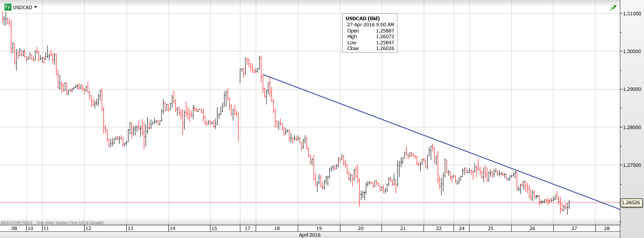Click the 1.27000 price axis label
This screenshot has width=644, height=238.
[632, 165]
